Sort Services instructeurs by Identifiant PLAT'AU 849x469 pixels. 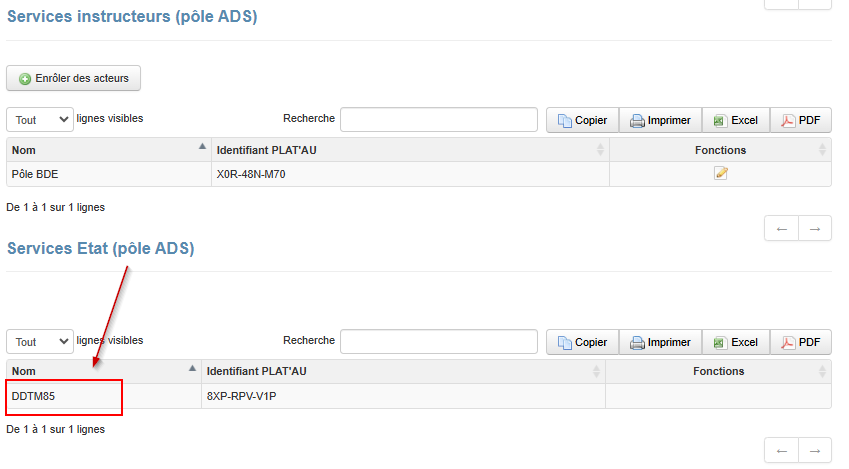coord(410,150)
